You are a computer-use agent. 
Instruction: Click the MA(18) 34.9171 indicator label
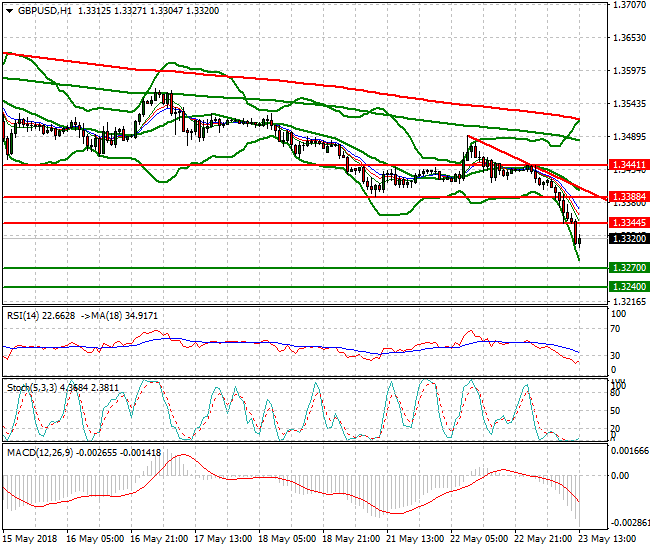[124, 316]
